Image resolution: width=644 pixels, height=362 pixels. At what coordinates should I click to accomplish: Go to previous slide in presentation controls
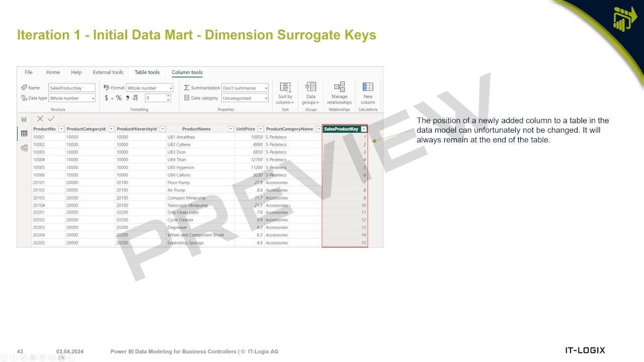tap(5, 357)
